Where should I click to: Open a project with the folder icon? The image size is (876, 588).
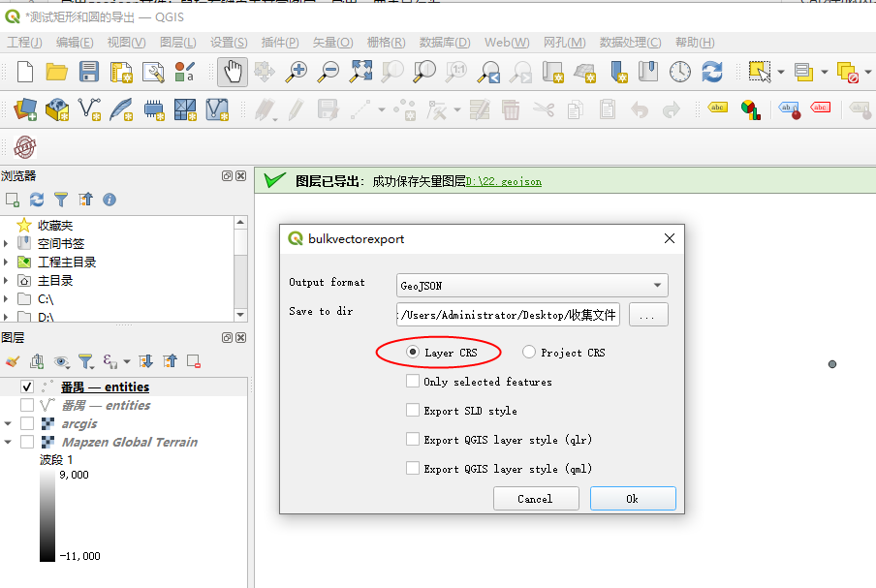pos(57,72)
